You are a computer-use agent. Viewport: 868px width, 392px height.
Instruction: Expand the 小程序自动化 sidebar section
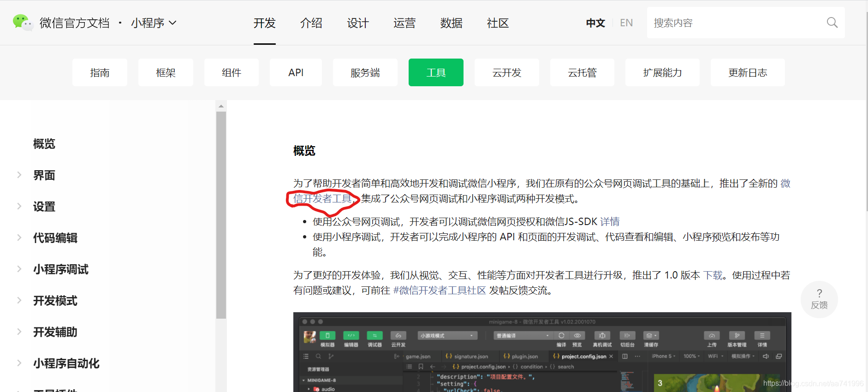(x=19, y=363)
